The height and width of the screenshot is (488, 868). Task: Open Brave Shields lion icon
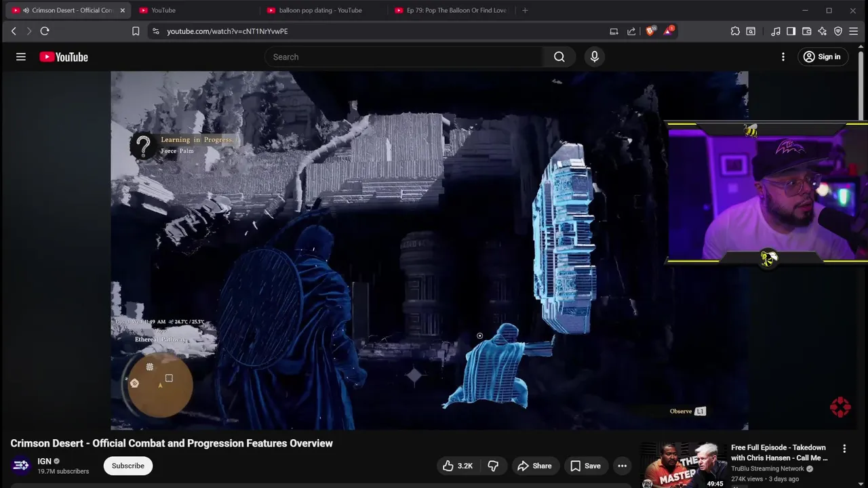tap(650, 31)
